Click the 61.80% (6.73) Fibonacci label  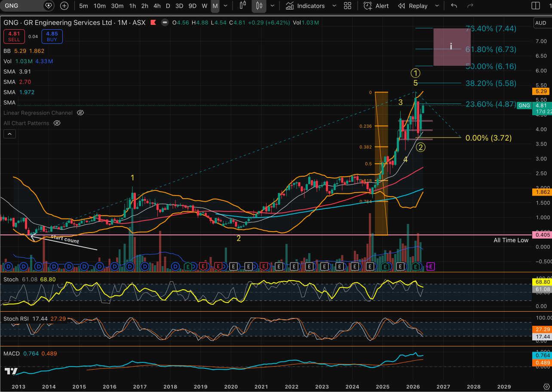491,49
